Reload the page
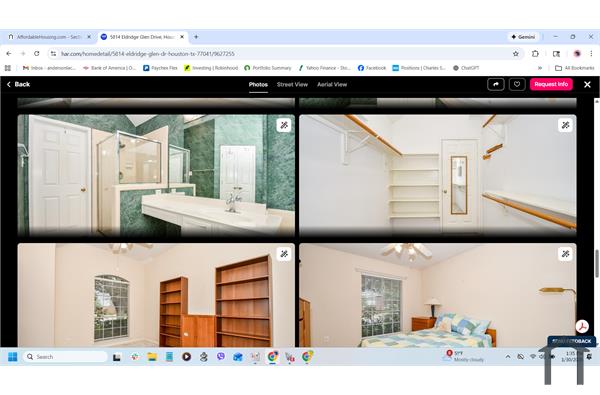The image size is (600, 395). (x=37, y=54)
